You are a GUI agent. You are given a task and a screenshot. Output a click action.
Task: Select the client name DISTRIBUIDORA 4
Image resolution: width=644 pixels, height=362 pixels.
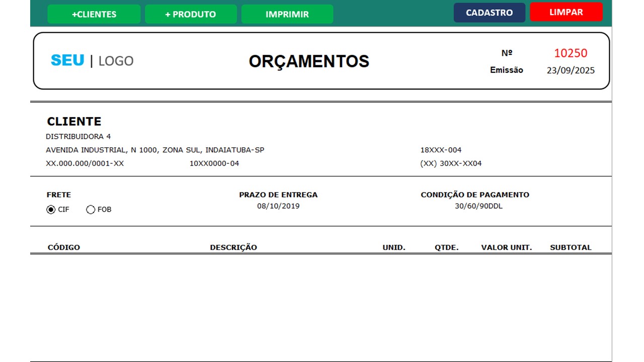tap(78, 137)
